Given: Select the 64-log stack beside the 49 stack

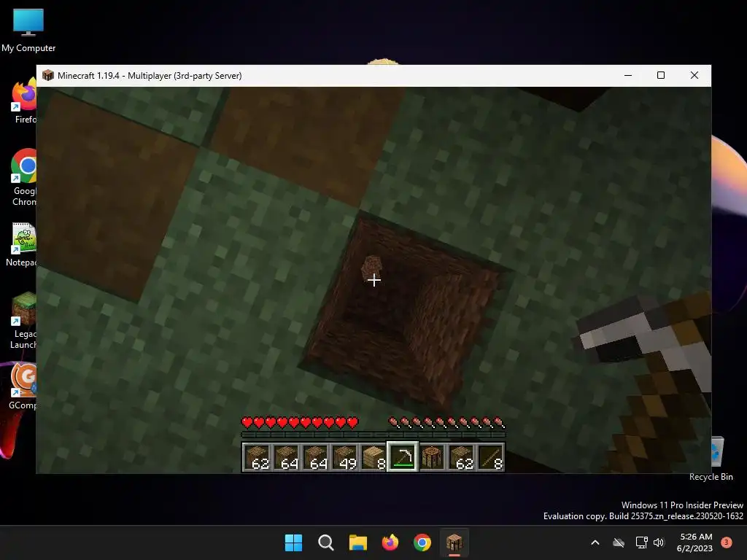Looking at the screenshot, I should tap(315, 456).
